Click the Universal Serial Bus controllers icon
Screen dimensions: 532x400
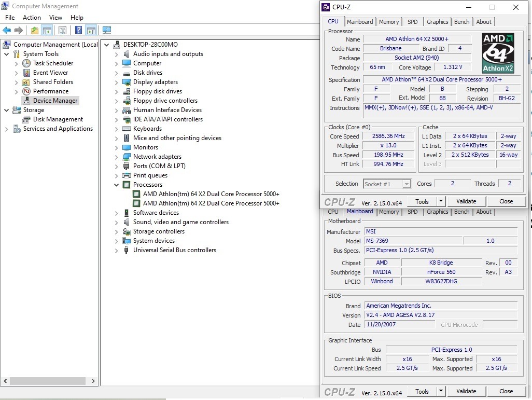point(126,250)
